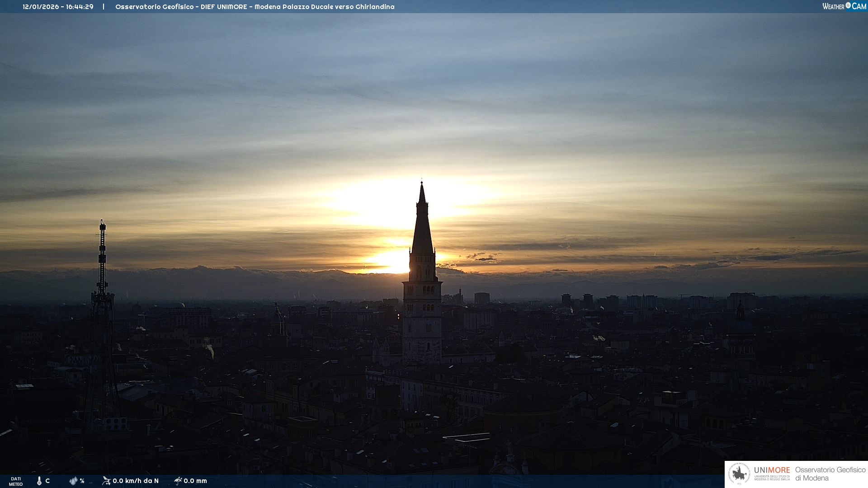Viewport: 868px width, 488px height.
Task: Click the thermometer temperature icon
Action: pyautogui.click(x=39, y=481)
